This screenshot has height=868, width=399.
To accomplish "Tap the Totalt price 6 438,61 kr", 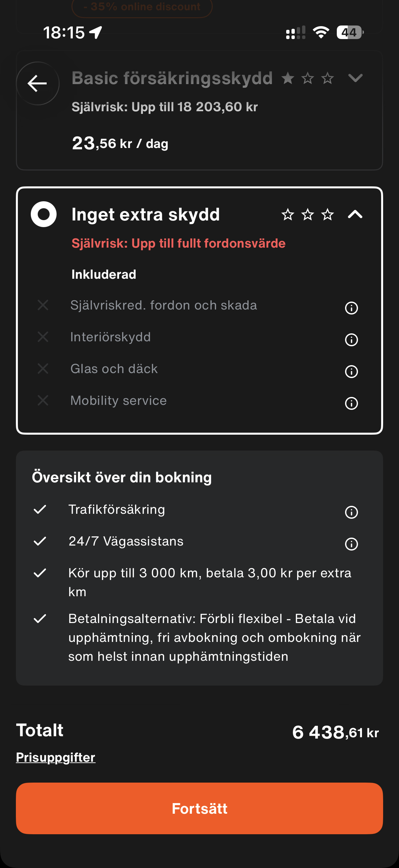I will (335, 732).
